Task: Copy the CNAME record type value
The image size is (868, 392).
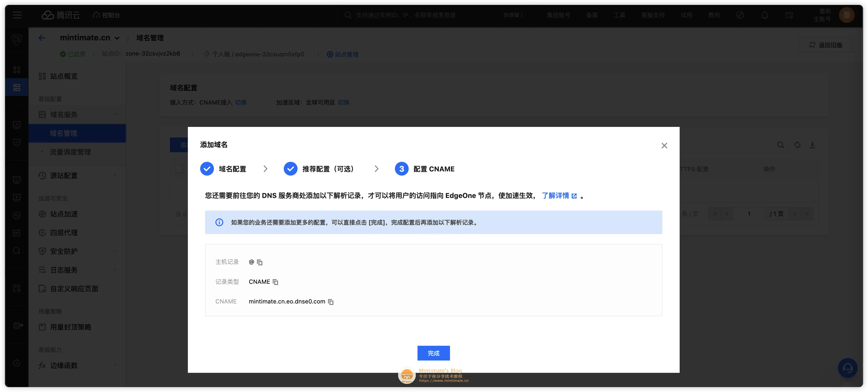Action: coord(275,282)
